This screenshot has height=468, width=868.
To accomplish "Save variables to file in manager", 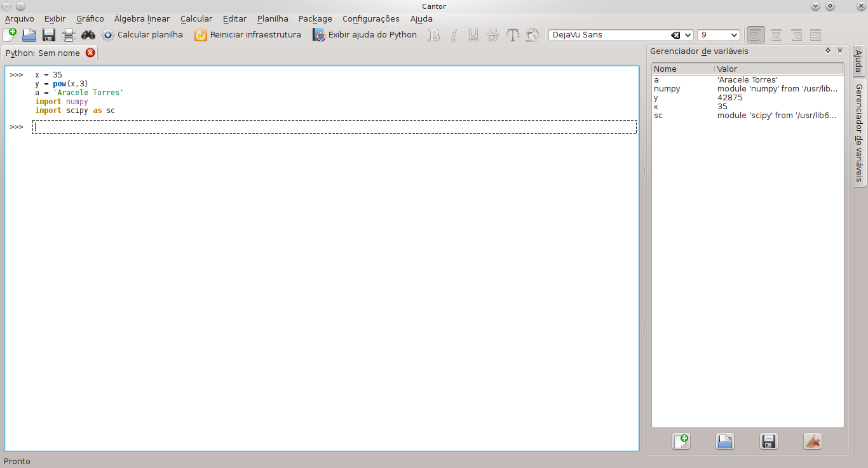I will click(769, 441).
